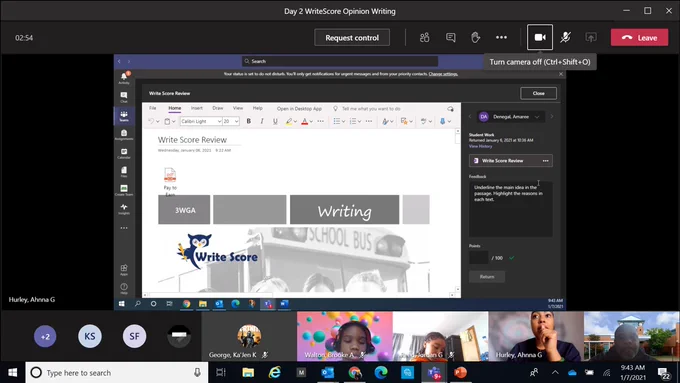The height and width of the screenshot is (383, 680).
Task: Click the Return button
Action: 487,277
